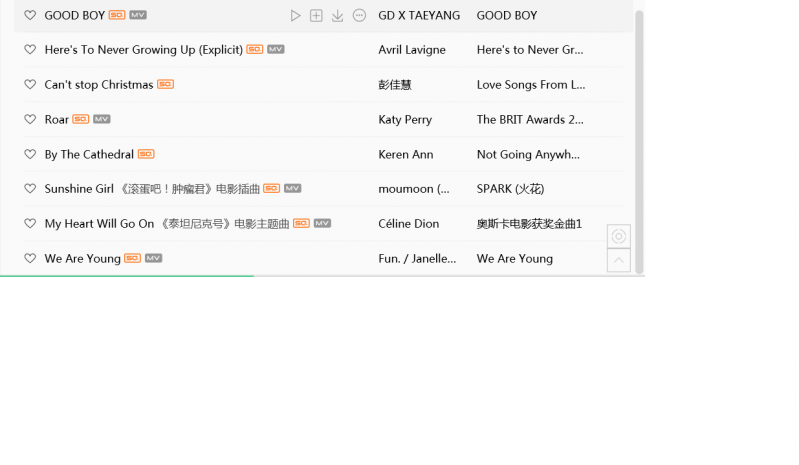Screen dimensions: 799x465
Task: Click SQ badge on My Heart Will Go On
Action: (x=301, y=223)
